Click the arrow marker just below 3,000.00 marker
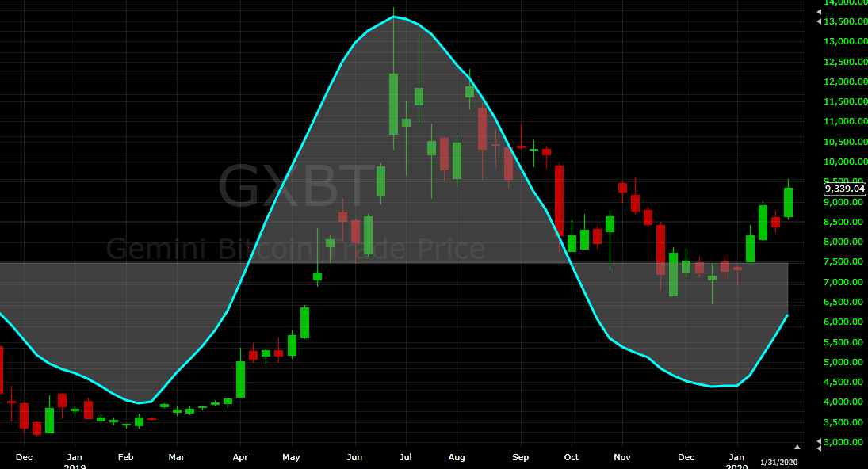Image resolution: width=868 pixels, height=469 pixels. tap(819, 448)
